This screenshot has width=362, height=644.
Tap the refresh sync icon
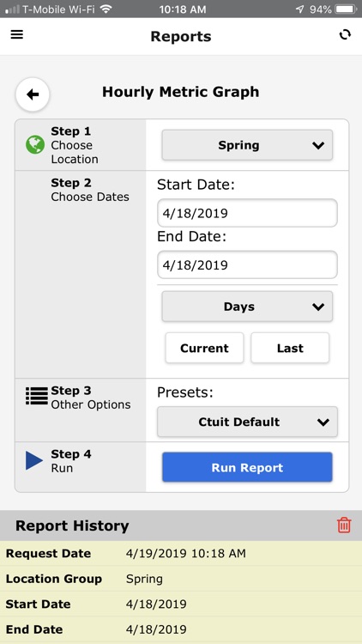[345, 35]
